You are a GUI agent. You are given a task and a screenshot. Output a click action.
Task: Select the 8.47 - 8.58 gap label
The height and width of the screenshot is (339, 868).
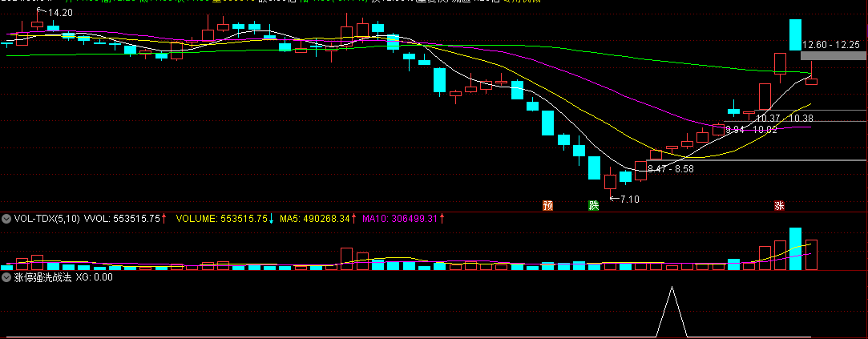pyautogui.click(x=671, y=168)
